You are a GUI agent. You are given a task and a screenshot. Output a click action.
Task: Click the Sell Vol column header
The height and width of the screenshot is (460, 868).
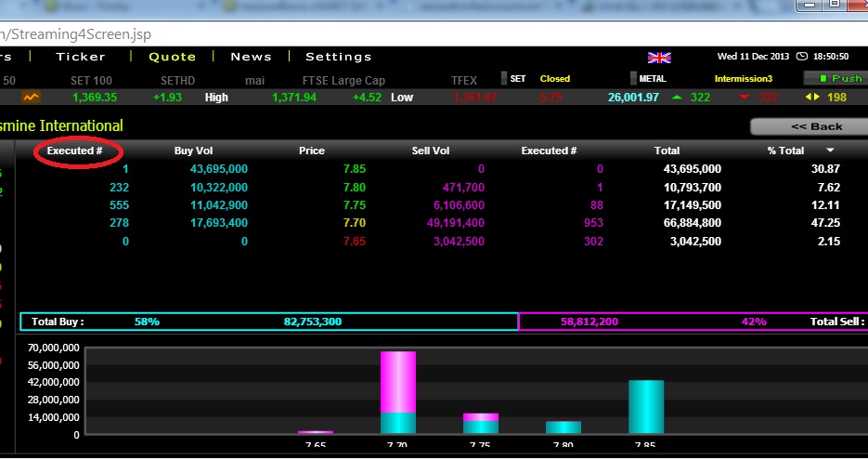point(431,151)
